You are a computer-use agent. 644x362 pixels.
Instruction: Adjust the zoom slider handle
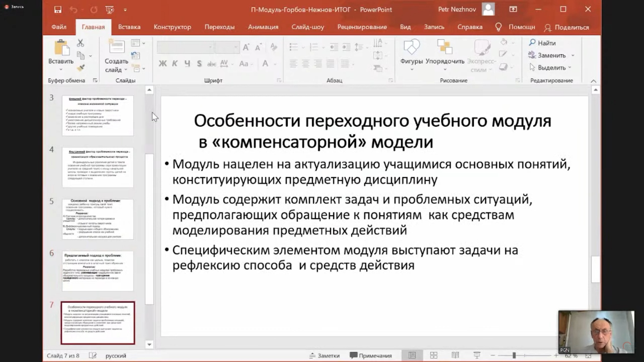pyautogui.click(x=514, y=355)
